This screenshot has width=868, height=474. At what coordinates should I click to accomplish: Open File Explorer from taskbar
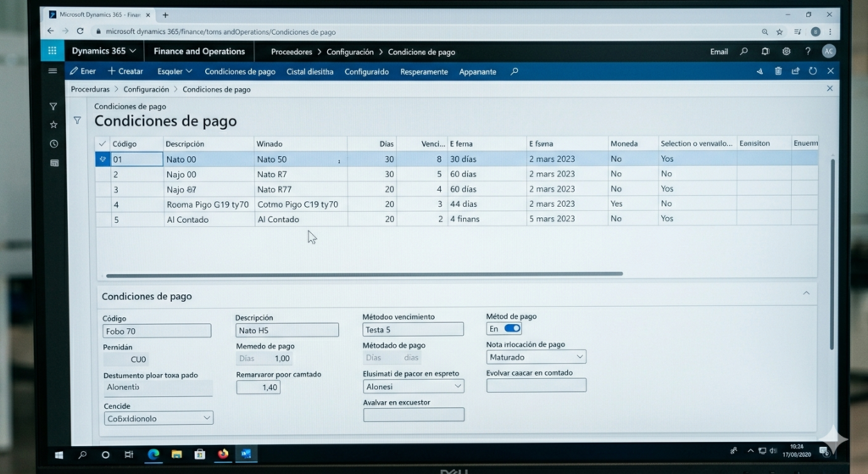(176, 454)
